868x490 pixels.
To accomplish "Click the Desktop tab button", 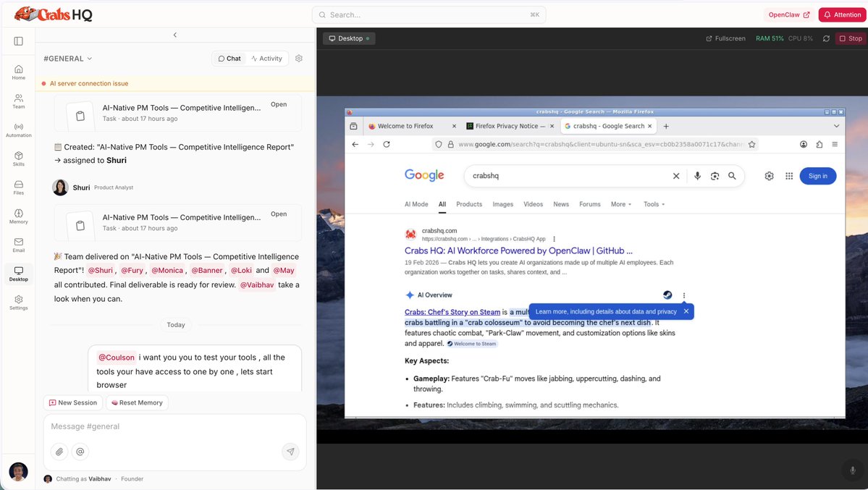I will point(349,38).
